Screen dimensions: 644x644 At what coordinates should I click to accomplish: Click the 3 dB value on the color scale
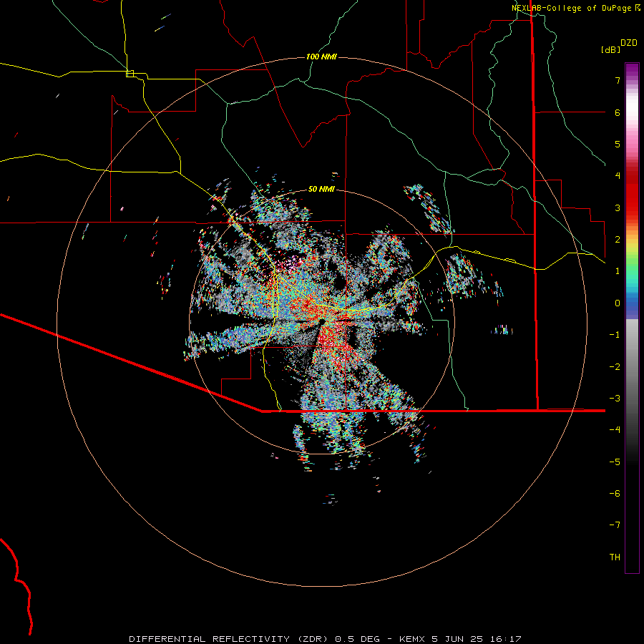pyautogui.click(x=618, y=208)
